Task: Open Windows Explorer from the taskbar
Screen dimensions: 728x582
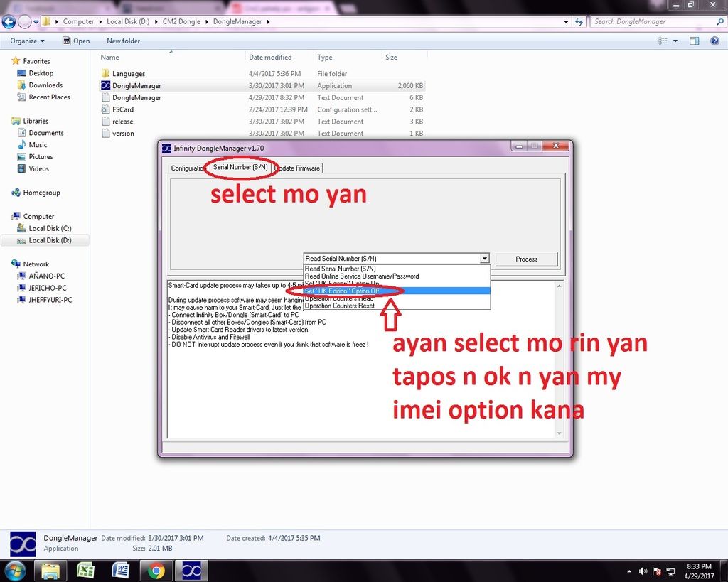Action: click(50, 570)
